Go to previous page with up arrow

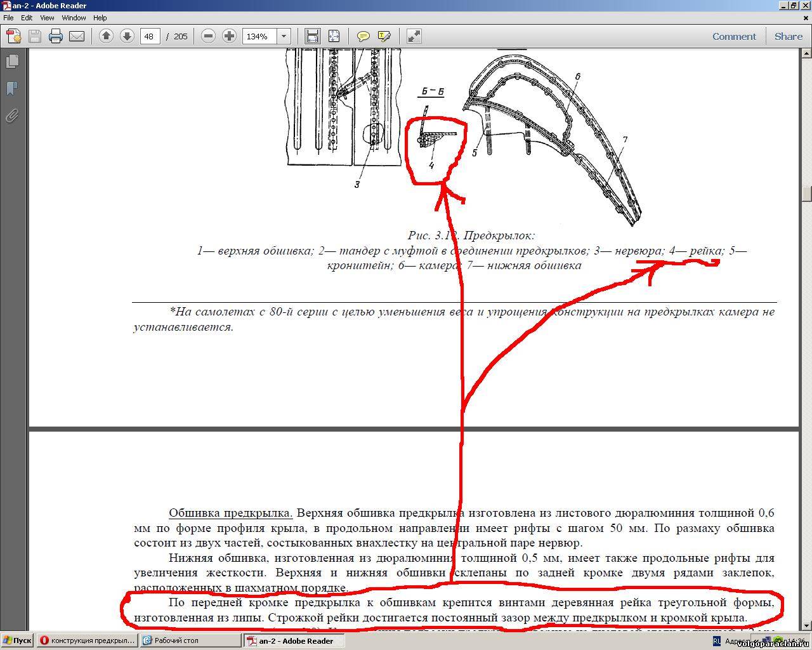point(106,36)
